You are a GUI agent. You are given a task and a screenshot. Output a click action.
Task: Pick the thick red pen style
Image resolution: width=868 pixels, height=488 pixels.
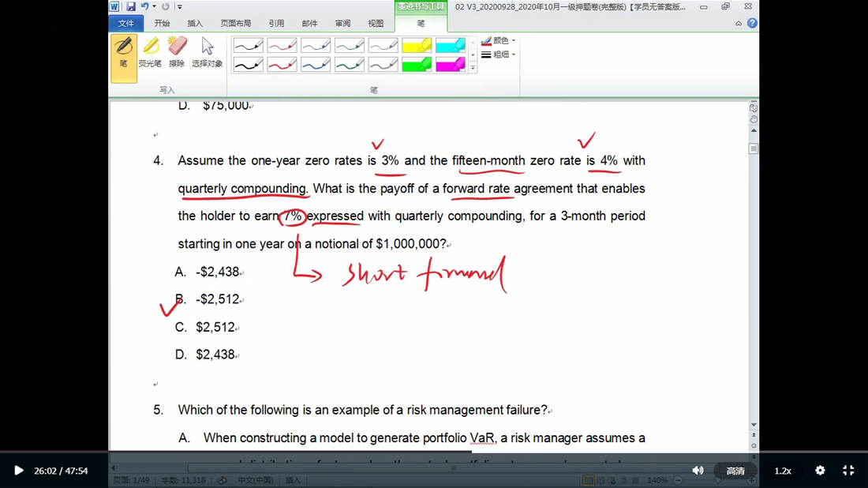(282, 65)
